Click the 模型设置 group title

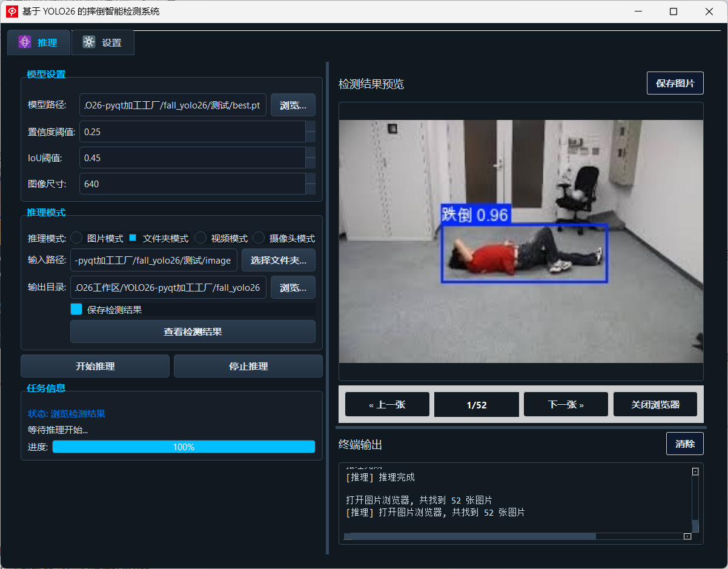46,74
